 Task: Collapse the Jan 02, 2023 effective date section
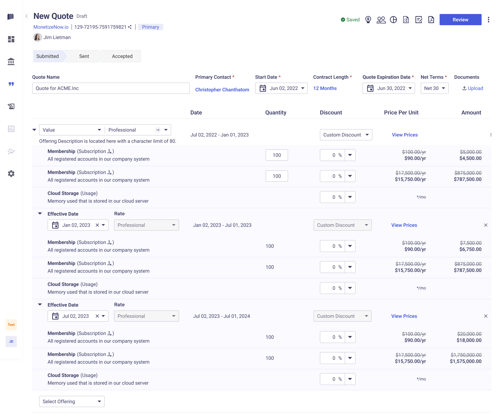click(40, 214)
